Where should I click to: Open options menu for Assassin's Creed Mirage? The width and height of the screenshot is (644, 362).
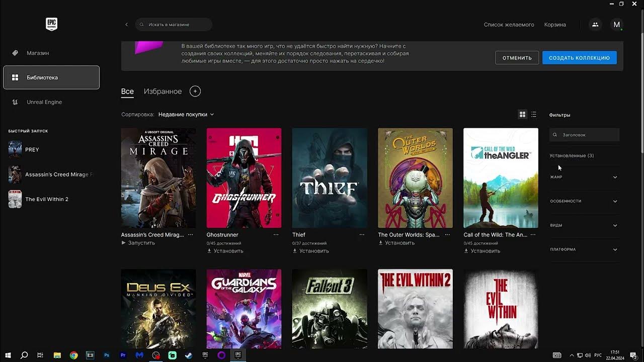click(190, 235)
